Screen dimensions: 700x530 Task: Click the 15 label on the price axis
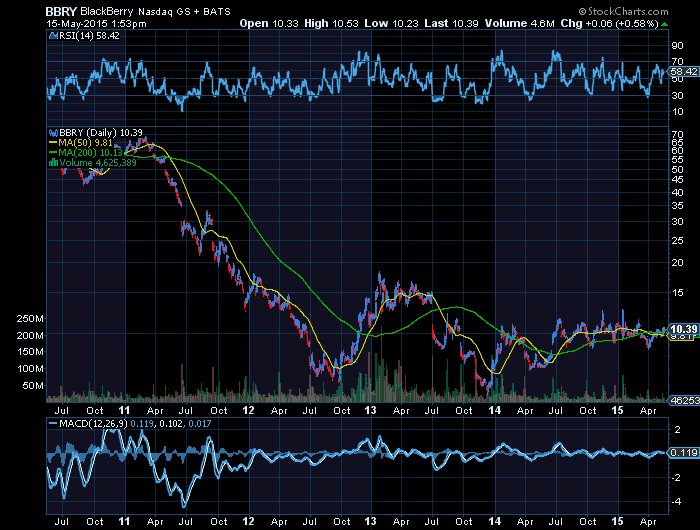click(677, 292)
